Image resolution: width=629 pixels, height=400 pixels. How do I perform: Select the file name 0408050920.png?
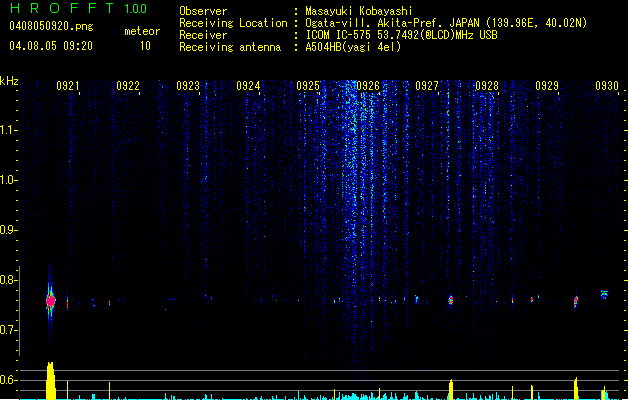(51, 27)
